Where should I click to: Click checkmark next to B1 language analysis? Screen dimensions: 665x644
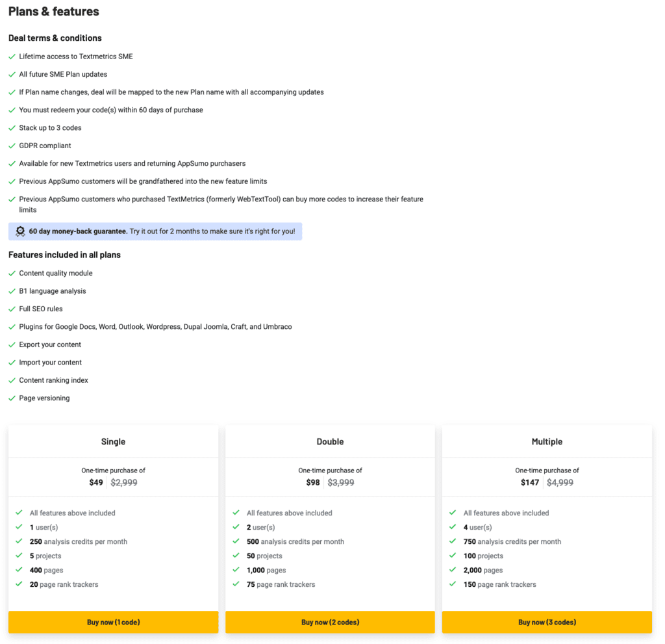click(x=12, y=291)
